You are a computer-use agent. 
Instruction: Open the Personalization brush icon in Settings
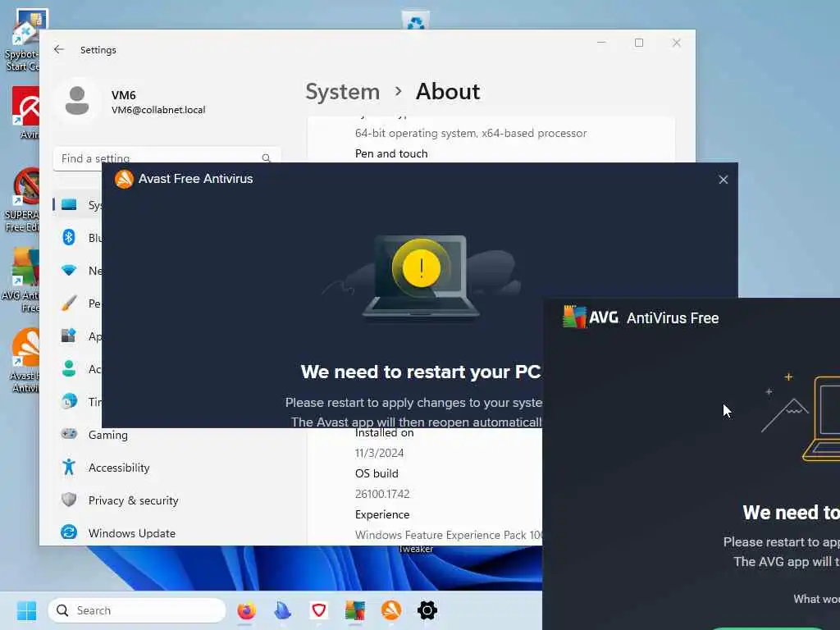[69, 304]
